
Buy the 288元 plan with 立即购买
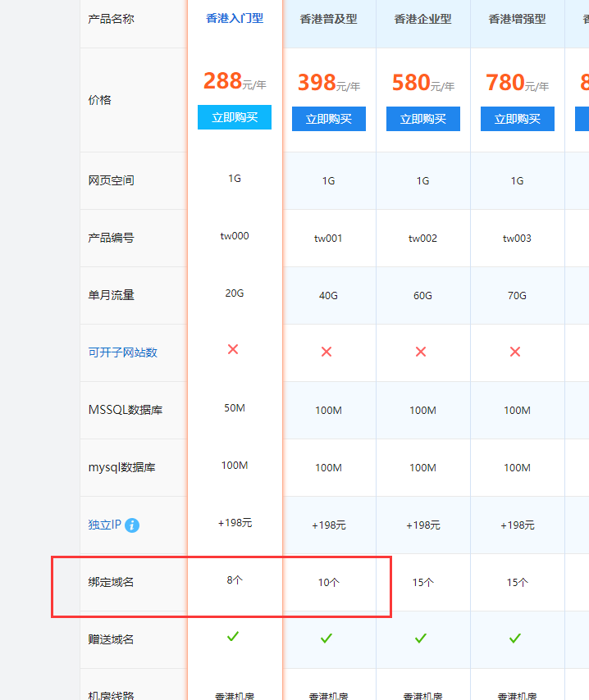(235, 117)
